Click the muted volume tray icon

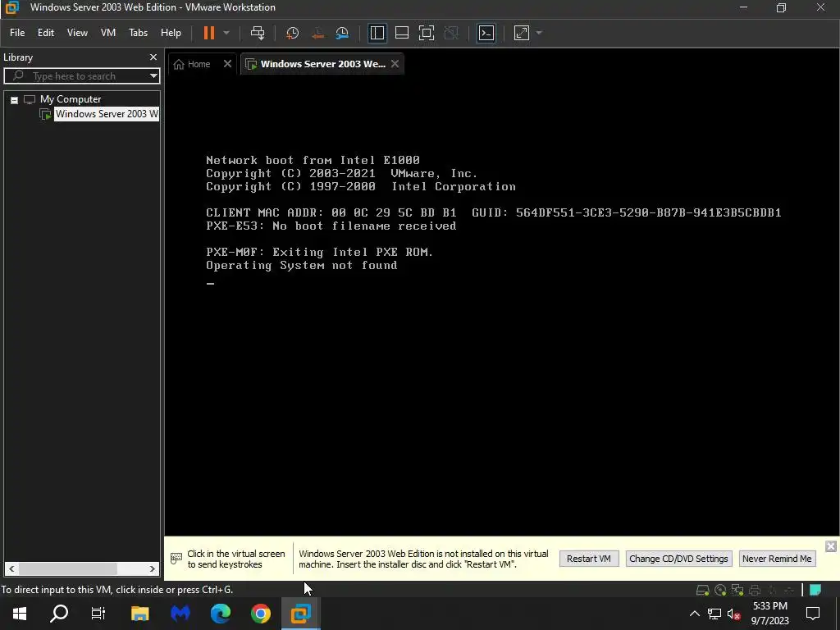(x=734, y=614)
